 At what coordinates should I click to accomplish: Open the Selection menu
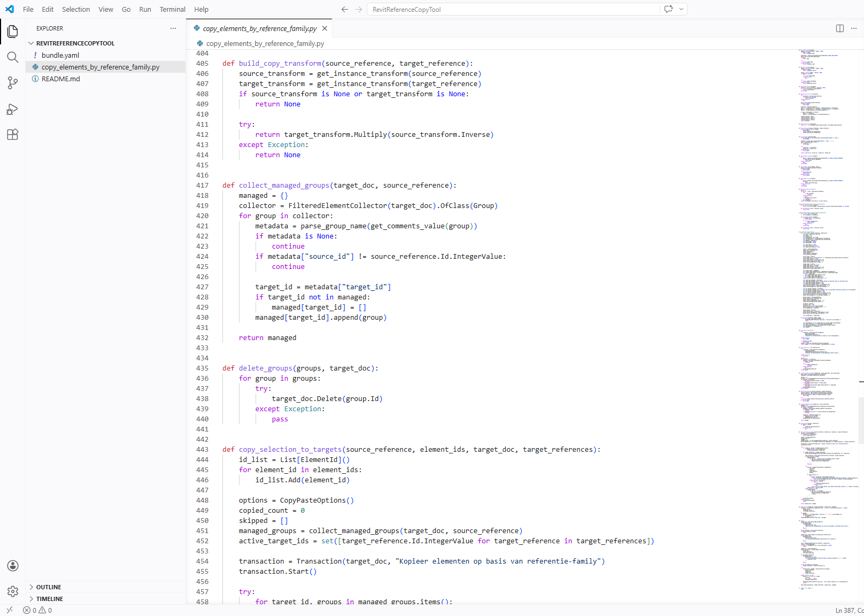coord(76,9)
